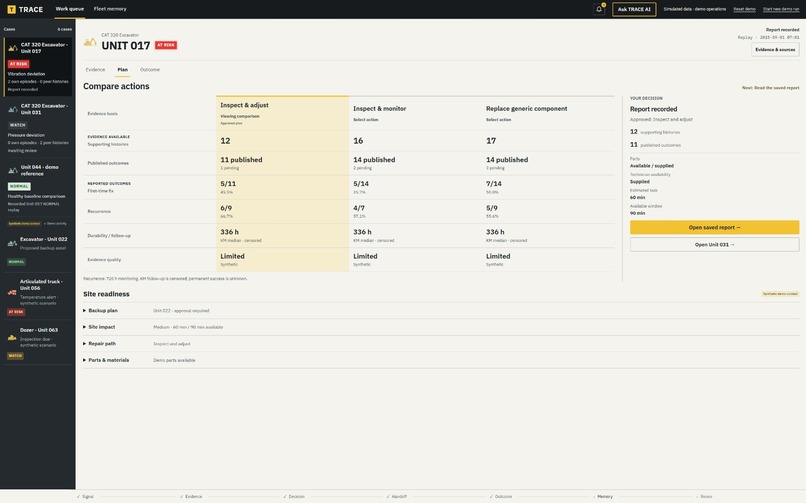The height and width of the screenshot is (503, 806).
Task: Click Start new demo run link
Action: coord(781,9)
